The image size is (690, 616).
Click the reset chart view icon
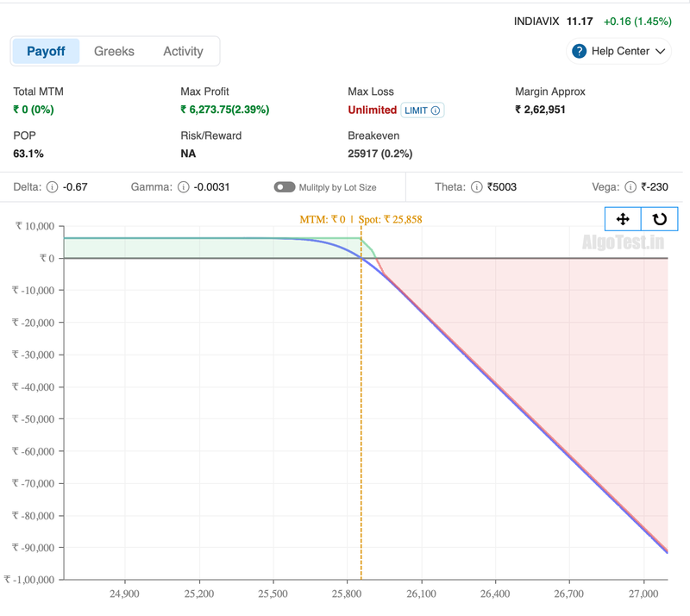tap(659, 218)
